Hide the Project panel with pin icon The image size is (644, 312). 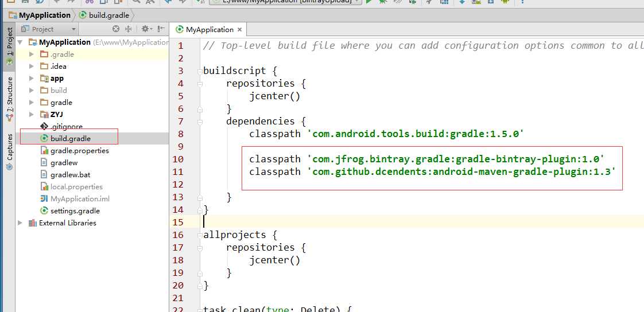pyautogui.click(x=161, y=29)
